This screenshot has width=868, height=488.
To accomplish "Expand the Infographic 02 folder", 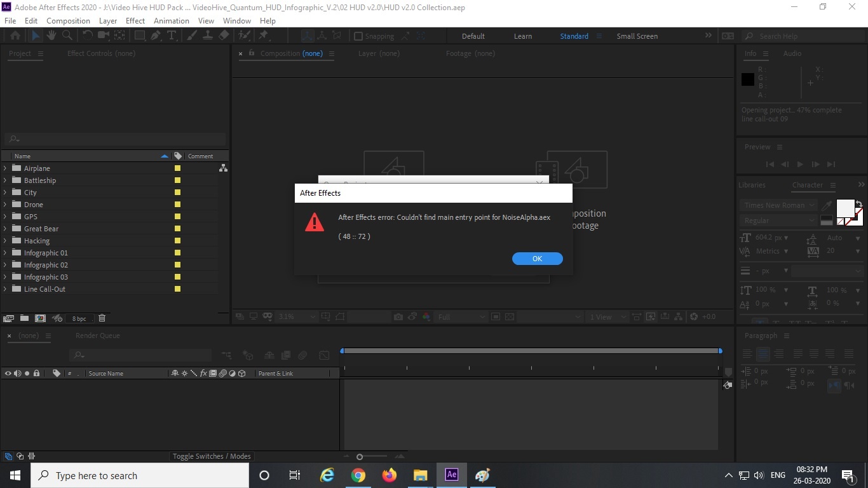I will pyautogui.click(x=5, y=265).
